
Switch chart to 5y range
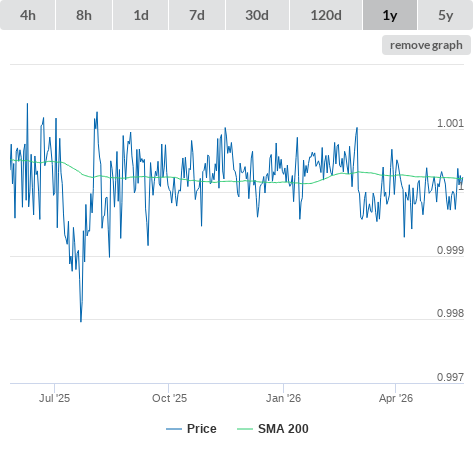[x=445, y=15]
